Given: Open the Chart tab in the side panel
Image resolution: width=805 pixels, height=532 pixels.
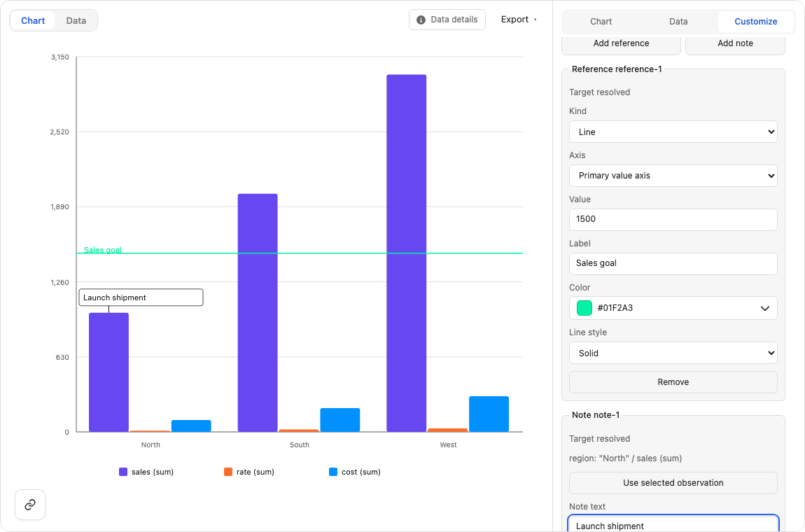Looking at the screenshot, I should (601, 22).
